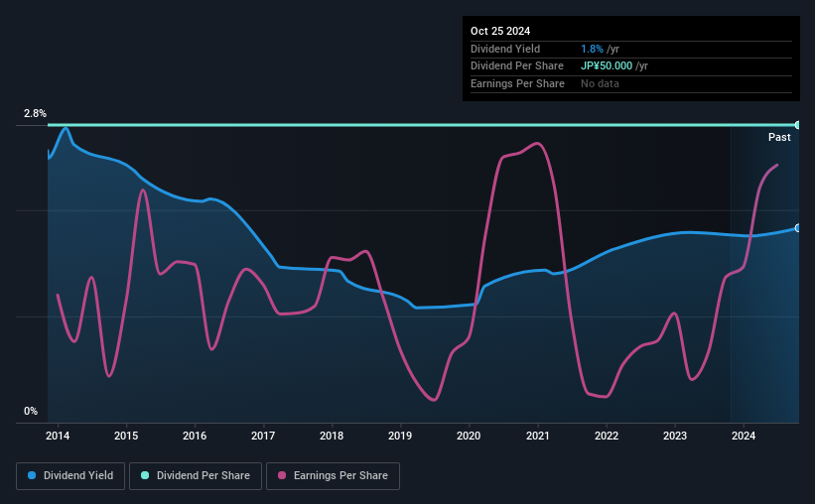Select the 2017 label on the time axis
The height and width of the screenshot is (504, 815).
(x=263, y=436)
